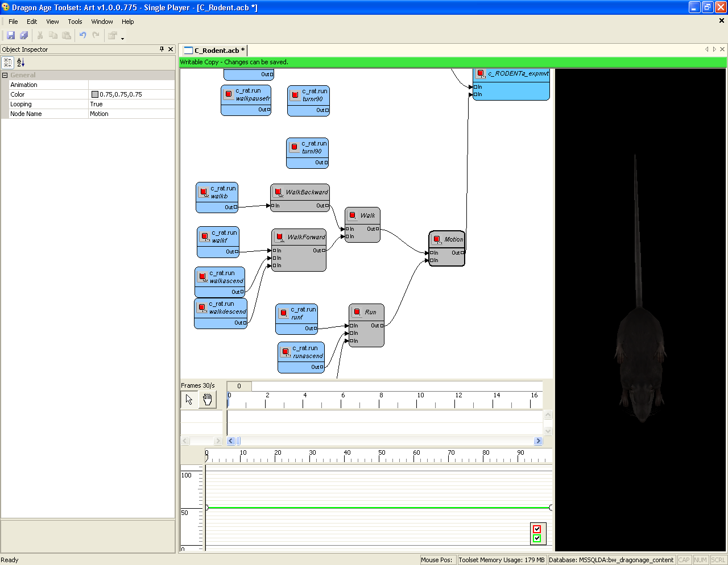Click the Undo toolbar icon
The width and height of the screenshot is (728, 565).
(82, 35)
